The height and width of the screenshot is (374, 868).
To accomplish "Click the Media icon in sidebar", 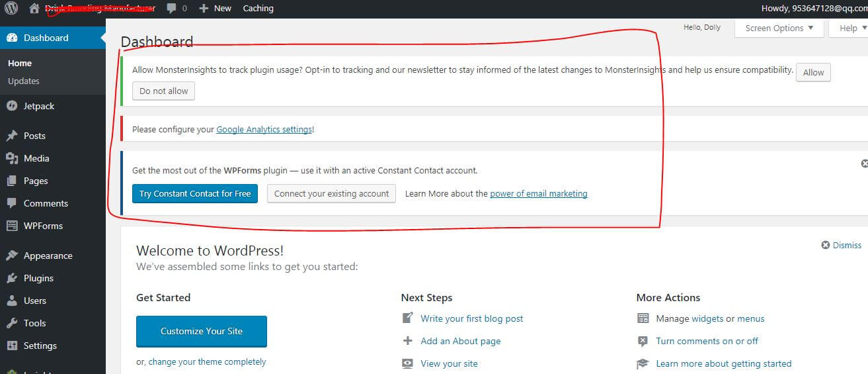I will pos(12,158).
